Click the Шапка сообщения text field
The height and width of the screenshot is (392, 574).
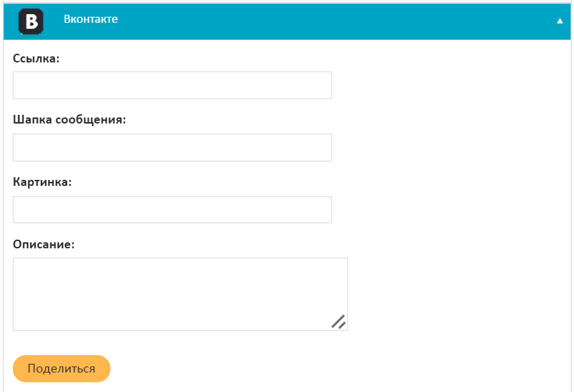click(172, 148)
